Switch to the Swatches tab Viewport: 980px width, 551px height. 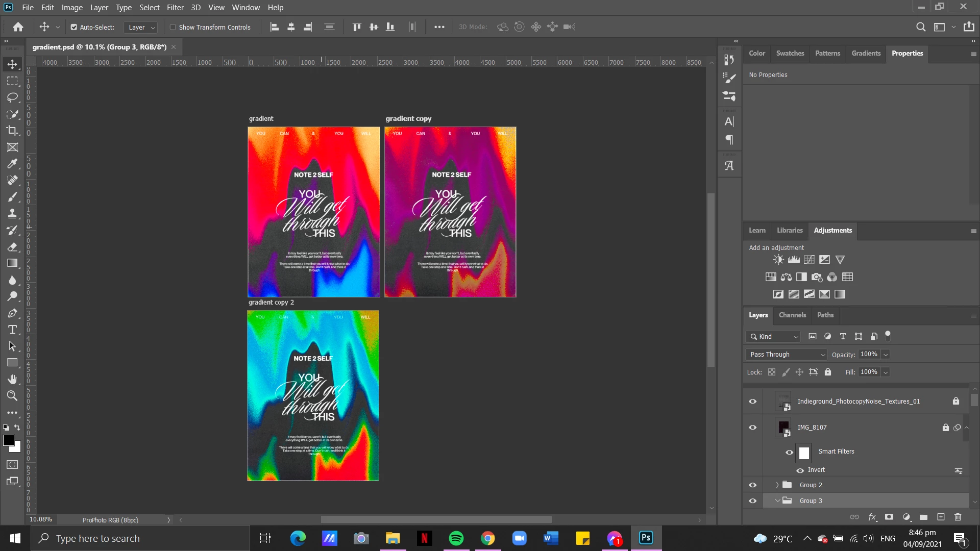click(790, 53)
